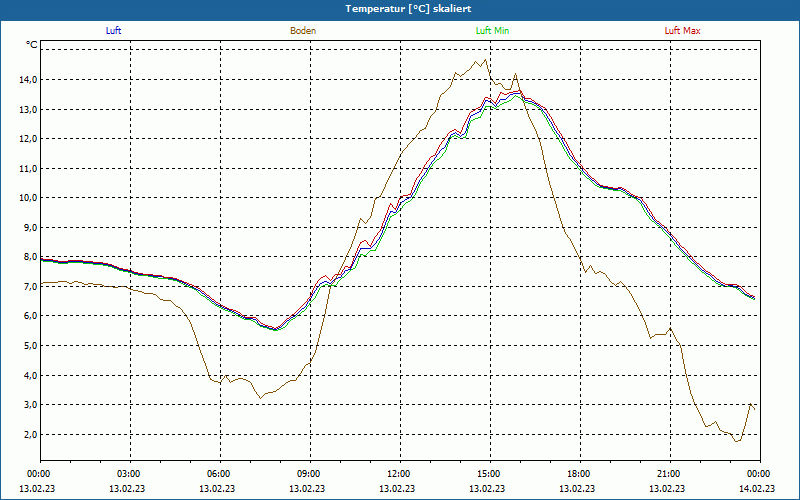Click the 10,0 y-axis value
800x500 pixels.
pyautogui.click(x=29, y=198)
